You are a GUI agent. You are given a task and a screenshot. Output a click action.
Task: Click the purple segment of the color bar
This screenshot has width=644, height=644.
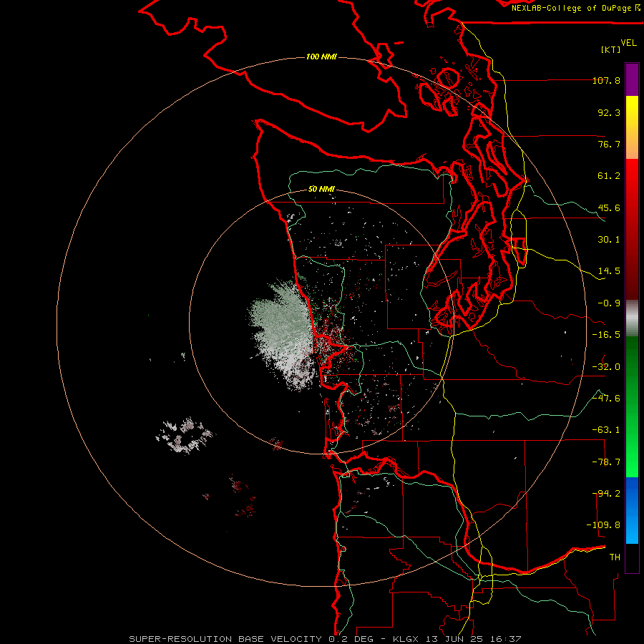(x=632, y=79)
